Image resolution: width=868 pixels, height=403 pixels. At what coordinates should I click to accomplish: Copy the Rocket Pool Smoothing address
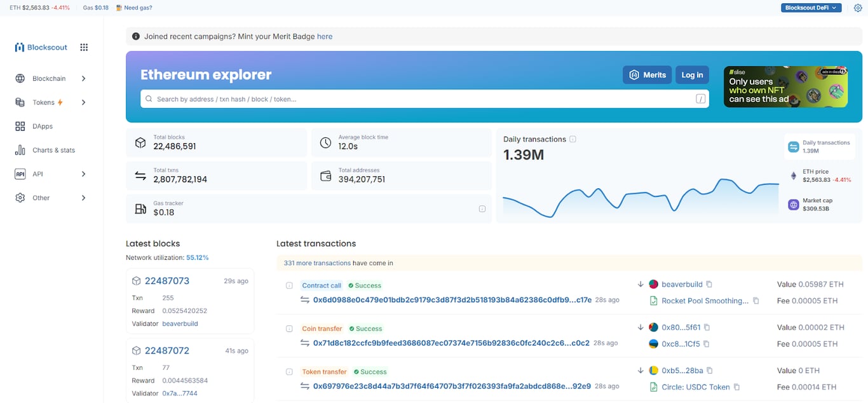coord(756,301)
